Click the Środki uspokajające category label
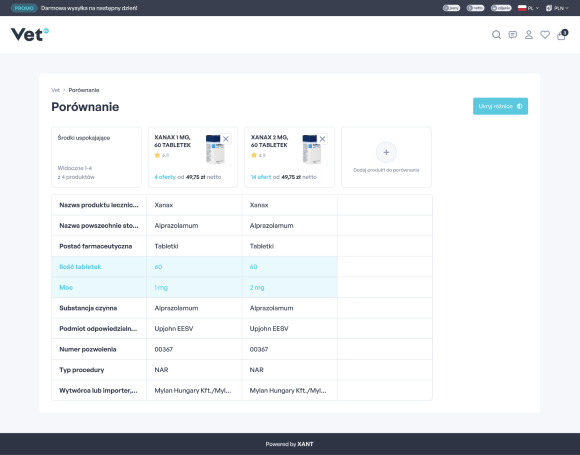Image resolution: width=580 pixels, height=455 pixels. coord(84,138)
